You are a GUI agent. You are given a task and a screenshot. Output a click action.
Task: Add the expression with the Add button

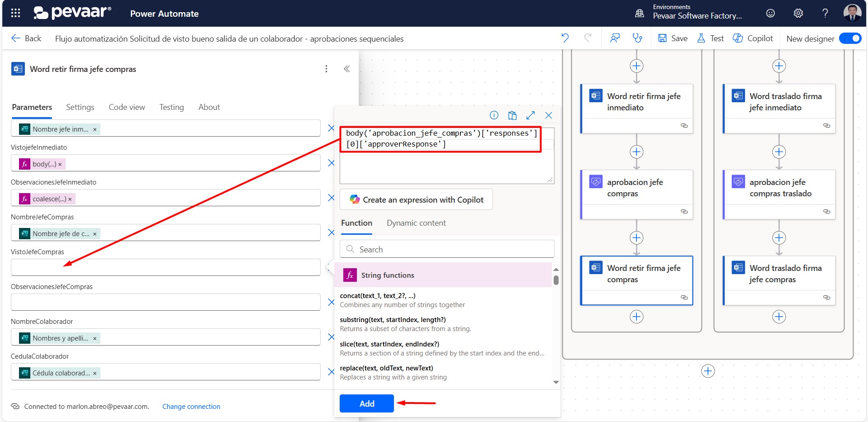[367, 403]
